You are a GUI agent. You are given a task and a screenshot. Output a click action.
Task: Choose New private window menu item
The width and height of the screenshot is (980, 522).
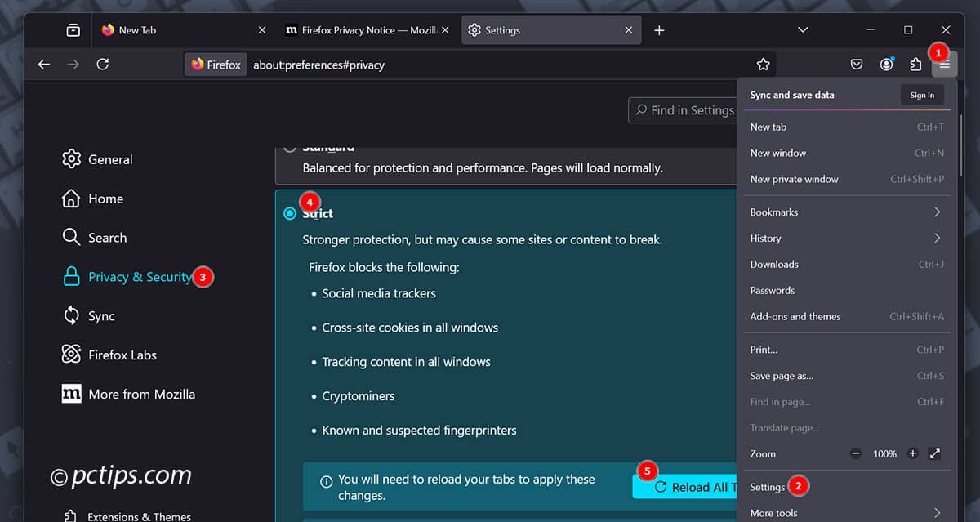(x=847, y=180)
